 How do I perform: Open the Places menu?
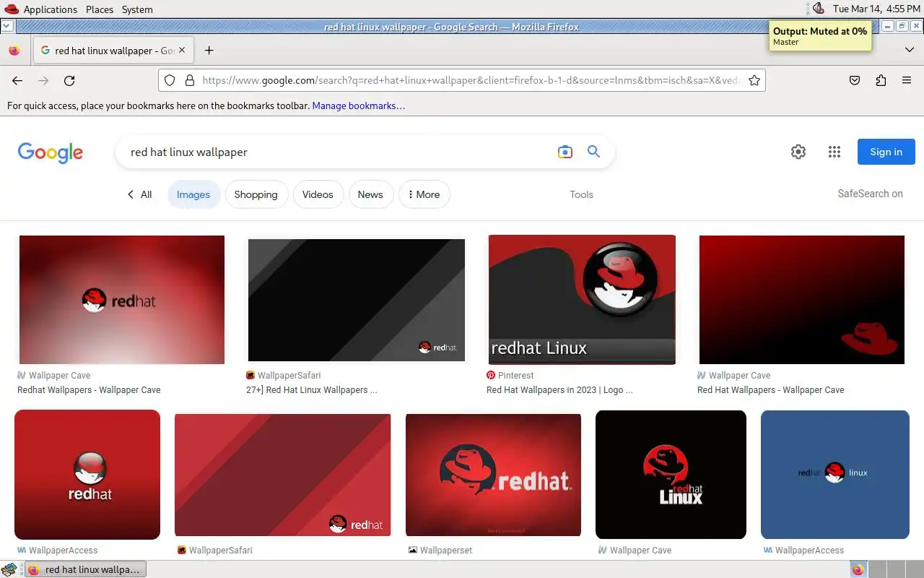100,9
